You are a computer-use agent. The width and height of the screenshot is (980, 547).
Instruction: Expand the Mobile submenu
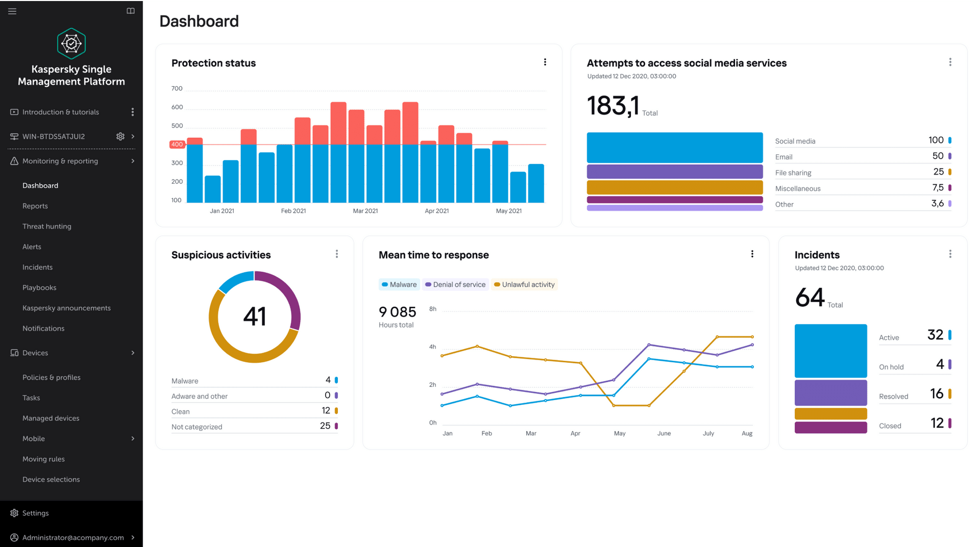(133, 439)
